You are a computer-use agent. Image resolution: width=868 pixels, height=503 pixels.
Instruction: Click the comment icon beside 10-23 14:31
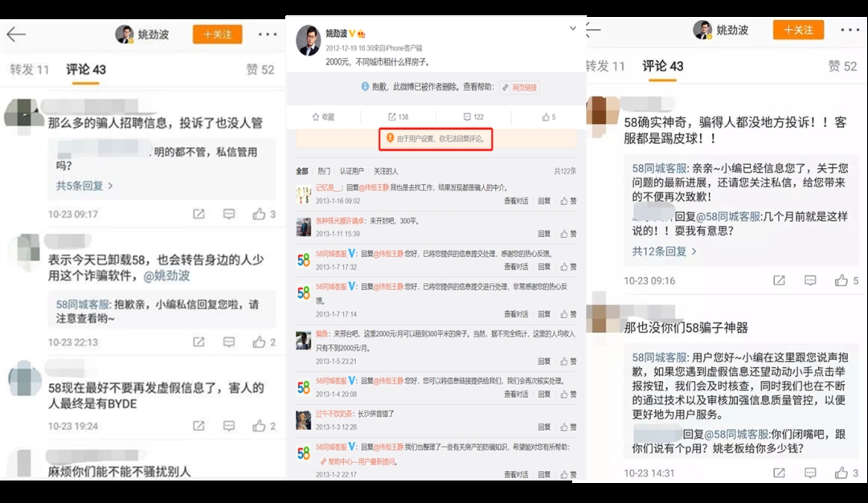point(810,473)
